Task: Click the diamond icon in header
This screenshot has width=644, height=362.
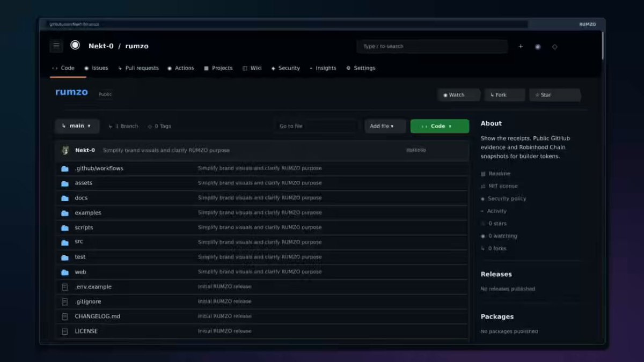Action: coord(555,47)
